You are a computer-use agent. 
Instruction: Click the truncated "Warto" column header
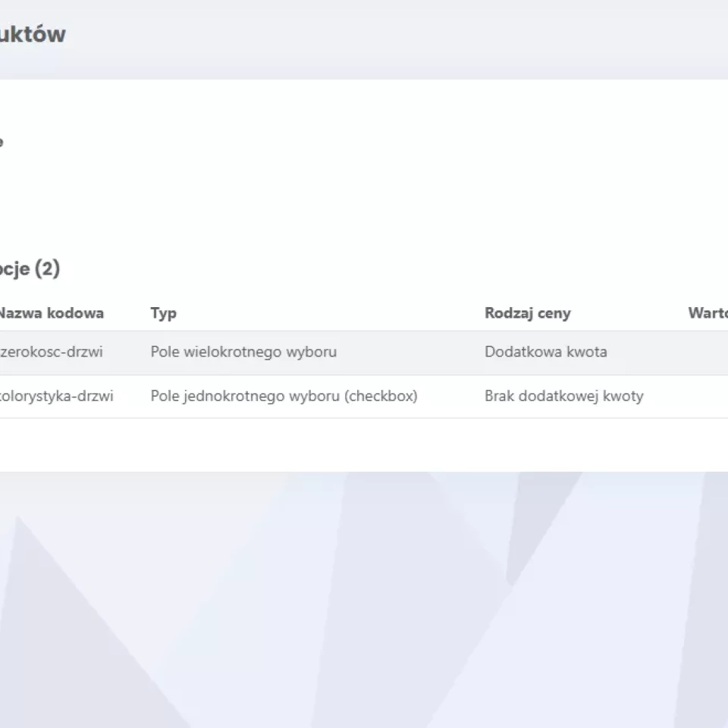[707, 313]
